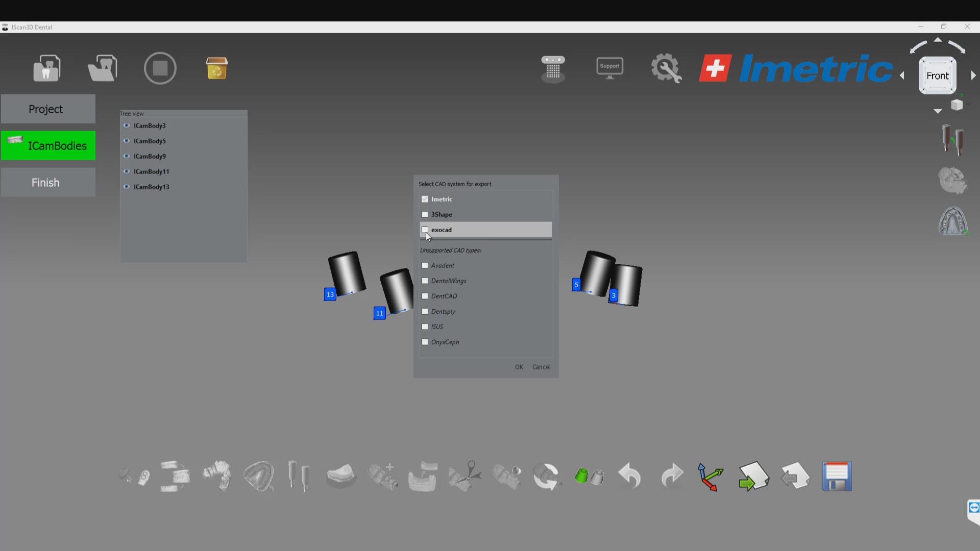Toggle visibility of ICamBody11

(x=126, y=171)
